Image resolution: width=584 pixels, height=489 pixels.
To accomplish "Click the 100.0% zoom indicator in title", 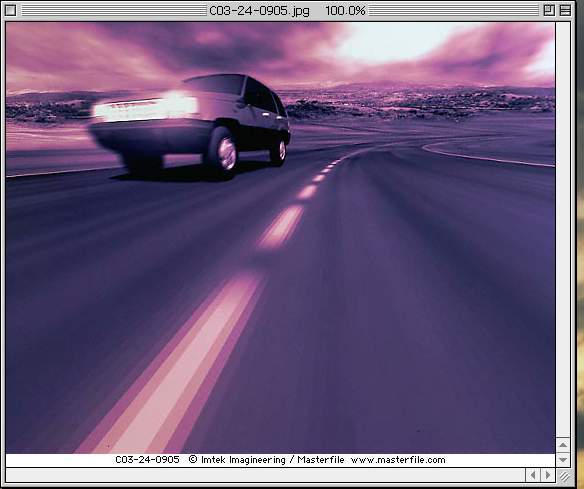I will (x=345, y=10).
